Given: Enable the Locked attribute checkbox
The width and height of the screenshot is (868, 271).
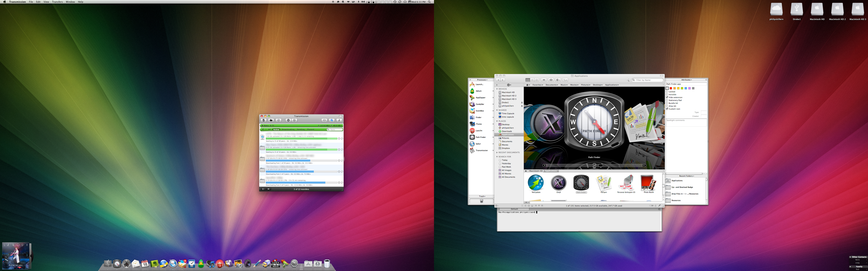Looking at the screenshot, I should 667,92.
